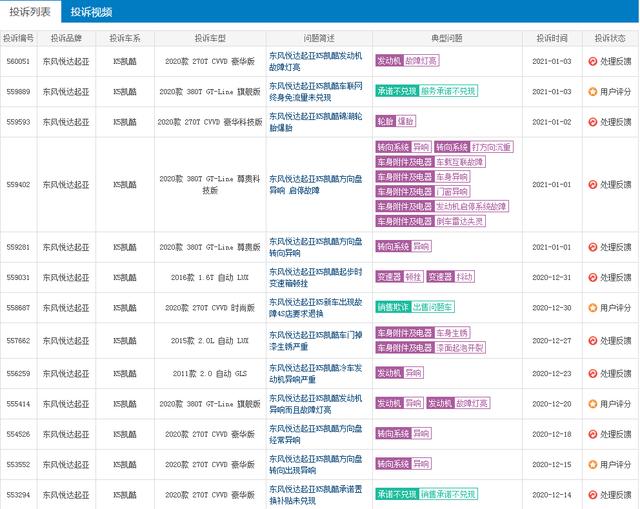Click rating star icon for complaint 553552
Image resolution: width=640 pixels, height=509 pixels.
pos(593,464)
